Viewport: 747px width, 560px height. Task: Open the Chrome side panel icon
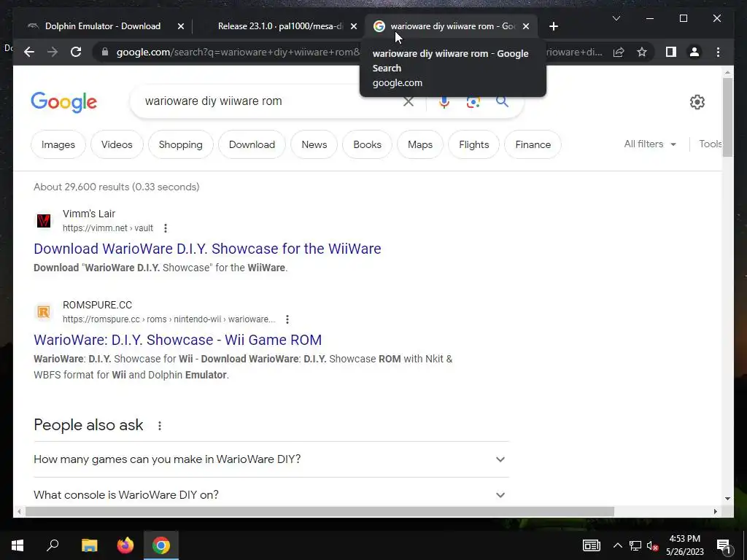671,52
